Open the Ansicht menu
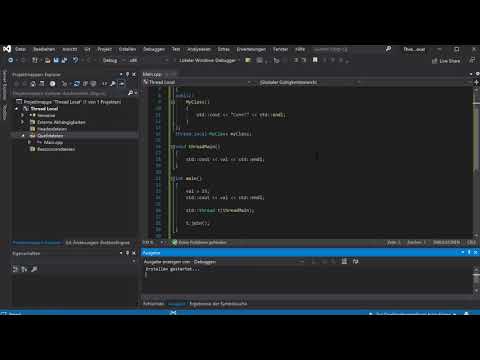The image size is (480, 360). (70, 49)
